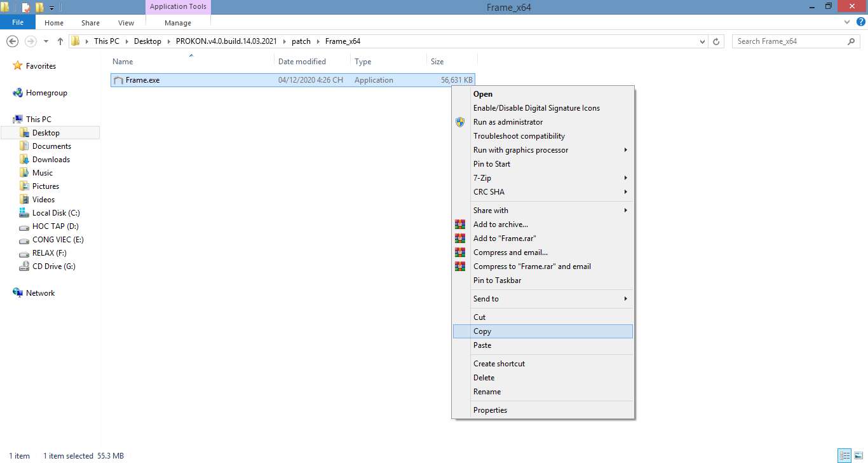Image resolution: width=868 pixels, height=463 pixels.
Task: Click the Up one level arrow
Action: tap(60, 41)
